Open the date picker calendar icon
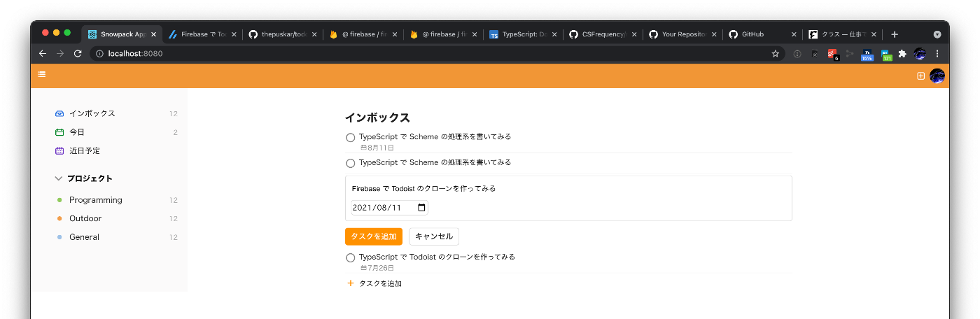 tap(421, 208)
